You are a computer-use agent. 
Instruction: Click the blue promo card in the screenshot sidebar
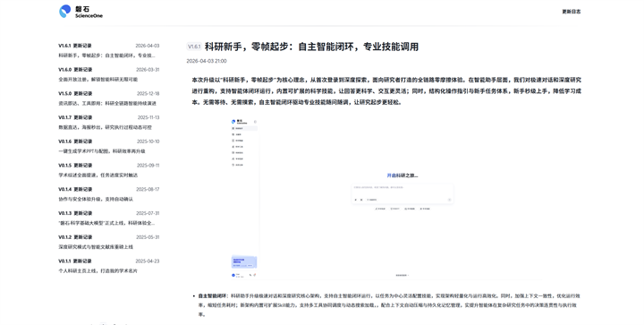[244, 261]
